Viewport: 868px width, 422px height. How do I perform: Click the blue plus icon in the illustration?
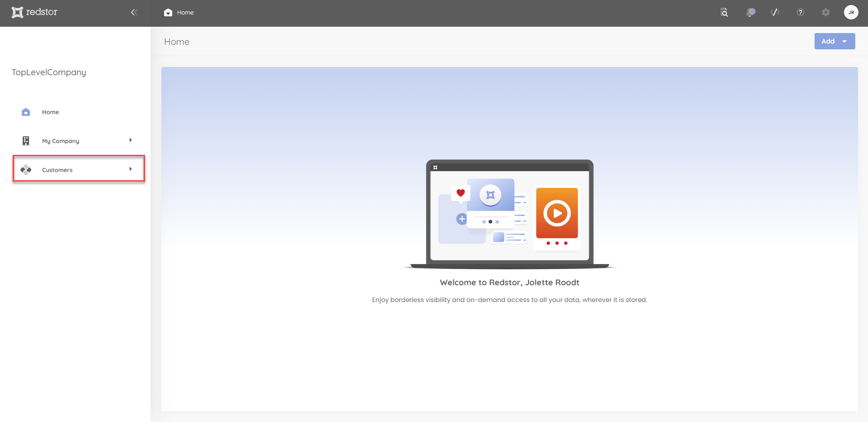[x=461, y=219]
